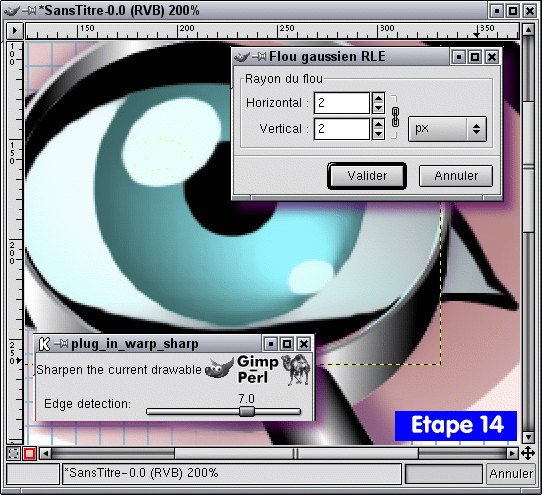Toggle the chain link between blur radii
This screenshot has width=542, height=495.
click(x=395, y=117)
